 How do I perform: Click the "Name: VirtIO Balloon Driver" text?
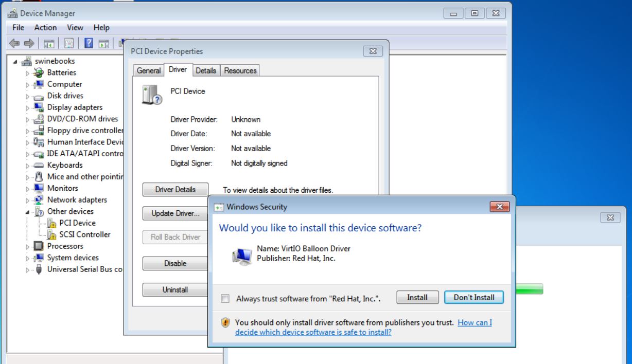tap(304, 249)
